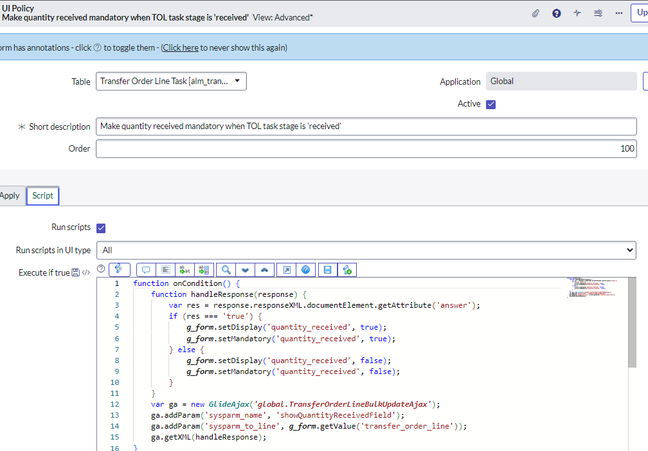Viewport: 648px width, 451px height.
Task: Click the Short description field
Action: click(366, 126)
